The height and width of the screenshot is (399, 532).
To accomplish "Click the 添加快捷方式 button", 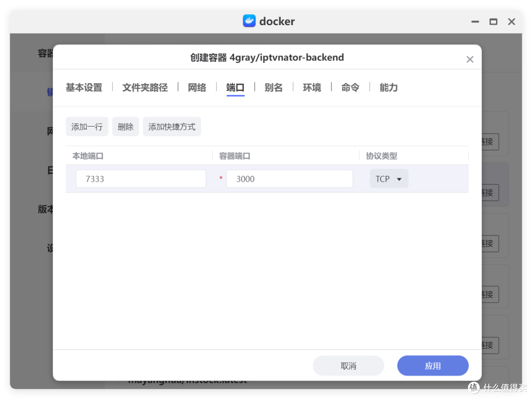I will coord(172,127).
